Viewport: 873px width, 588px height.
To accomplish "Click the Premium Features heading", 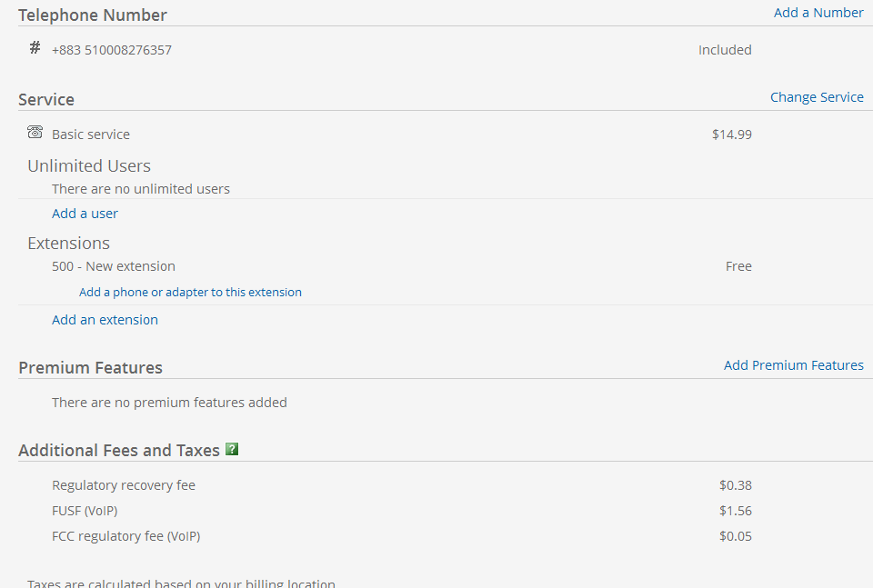I will click(90, 368).
